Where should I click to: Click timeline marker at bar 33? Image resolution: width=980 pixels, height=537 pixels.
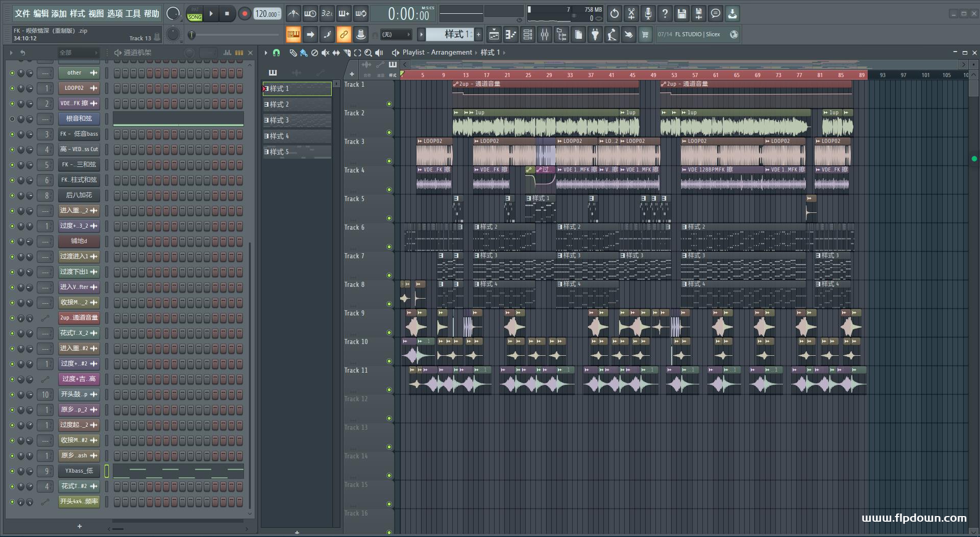570,75
